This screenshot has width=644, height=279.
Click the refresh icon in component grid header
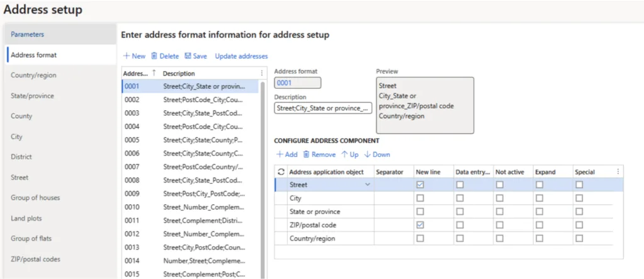click(280, 172)
